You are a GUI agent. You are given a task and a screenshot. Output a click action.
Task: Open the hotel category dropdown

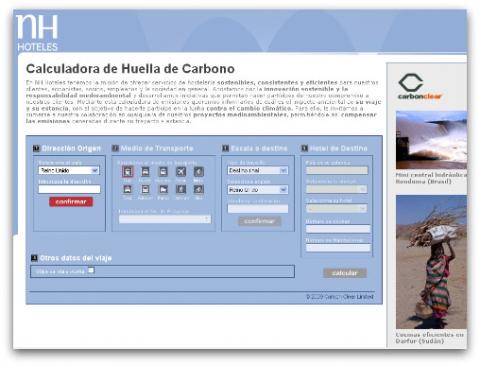coord(336,208)
